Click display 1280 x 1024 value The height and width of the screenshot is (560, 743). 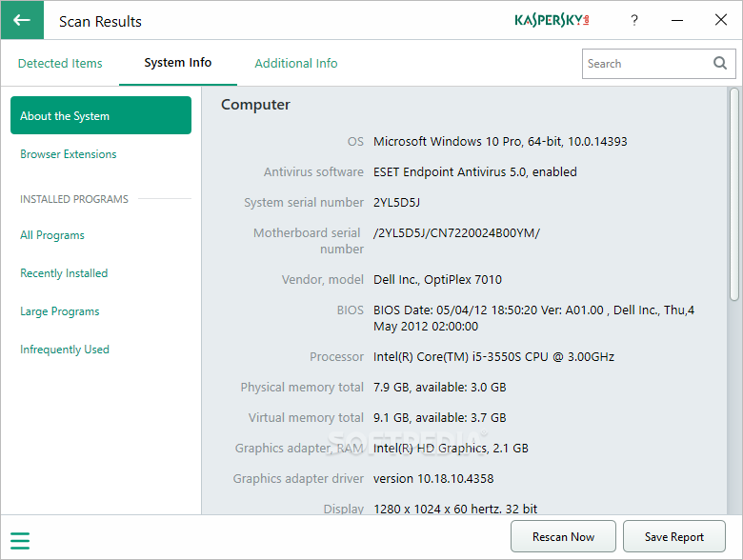tap(455, 509)
